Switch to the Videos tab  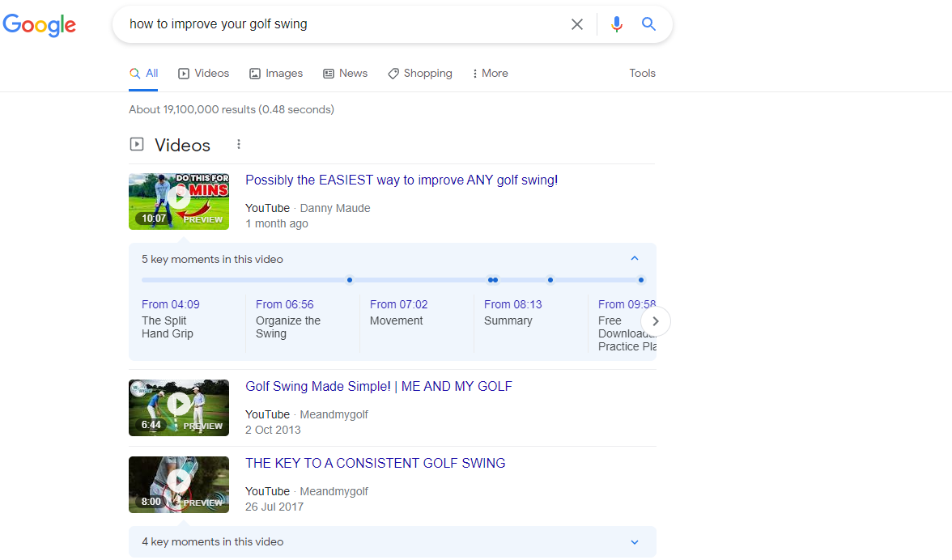203,74
